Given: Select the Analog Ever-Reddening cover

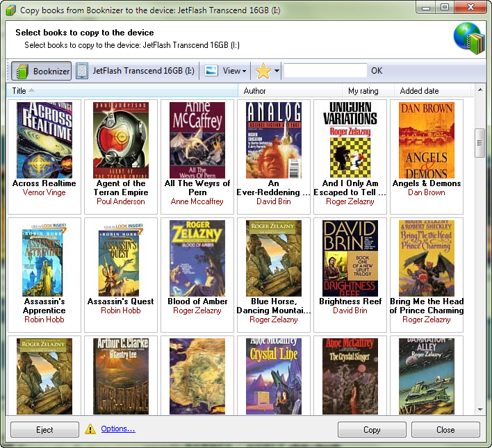Looking at the screenshot, I should click(x=274, y=140).
